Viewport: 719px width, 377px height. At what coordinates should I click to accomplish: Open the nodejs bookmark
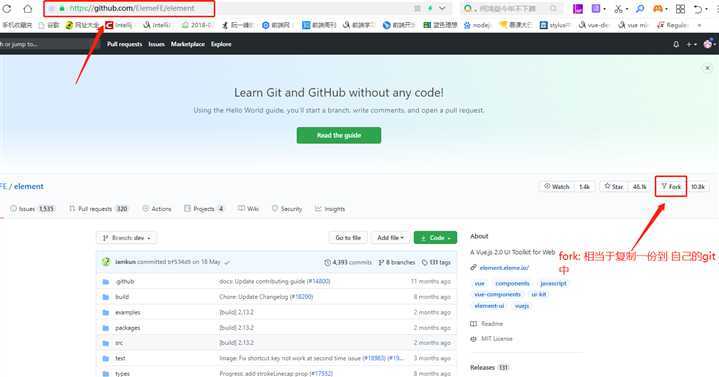coord(477,25)
